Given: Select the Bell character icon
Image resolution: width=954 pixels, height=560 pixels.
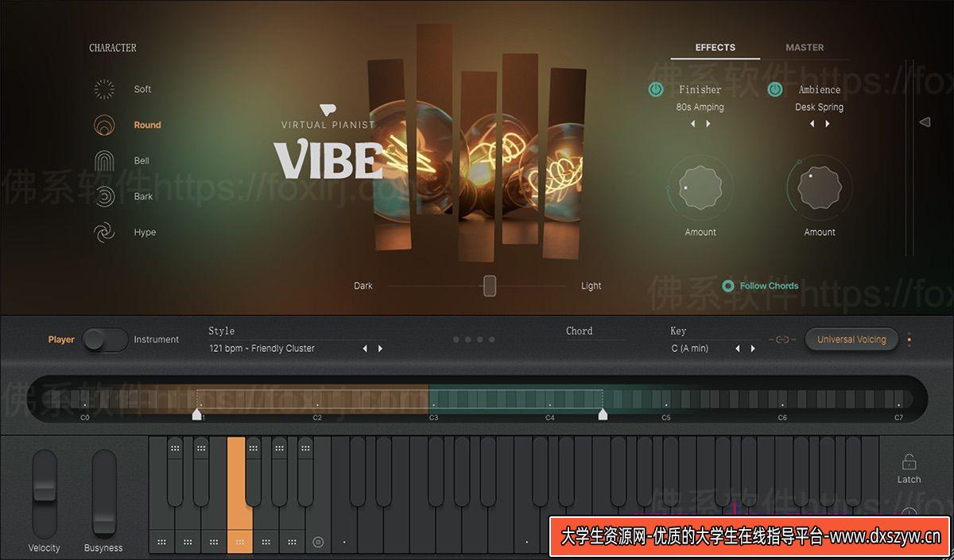Looking at the screenshot, I should coord(104,160).
